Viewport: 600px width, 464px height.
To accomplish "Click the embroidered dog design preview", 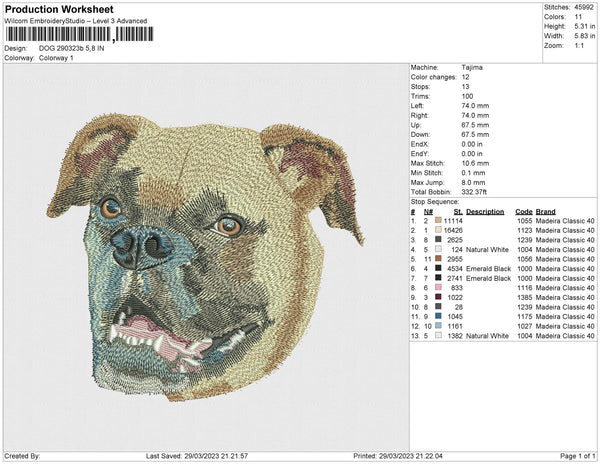I will tap(205, 256).
